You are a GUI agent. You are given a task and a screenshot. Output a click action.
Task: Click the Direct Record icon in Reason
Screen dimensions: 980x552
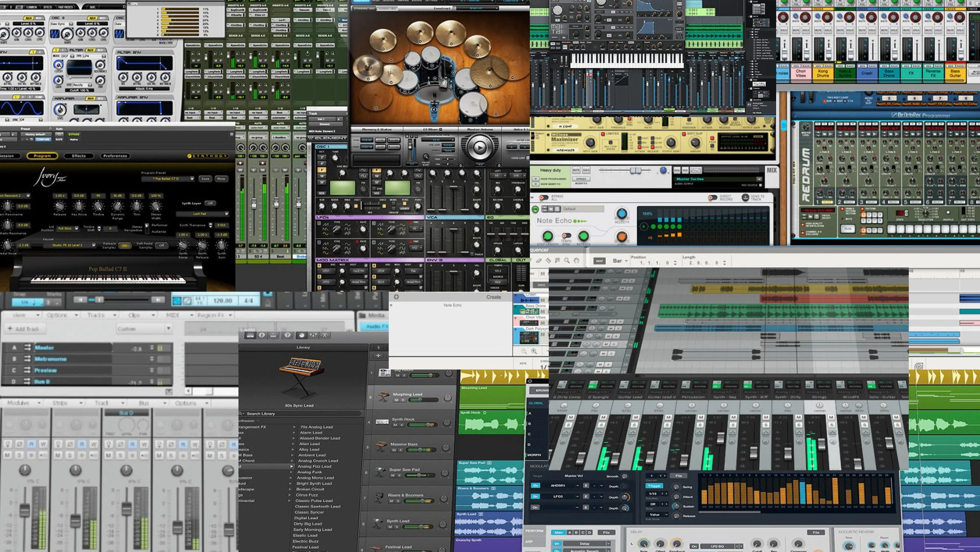tap(711, 198)
